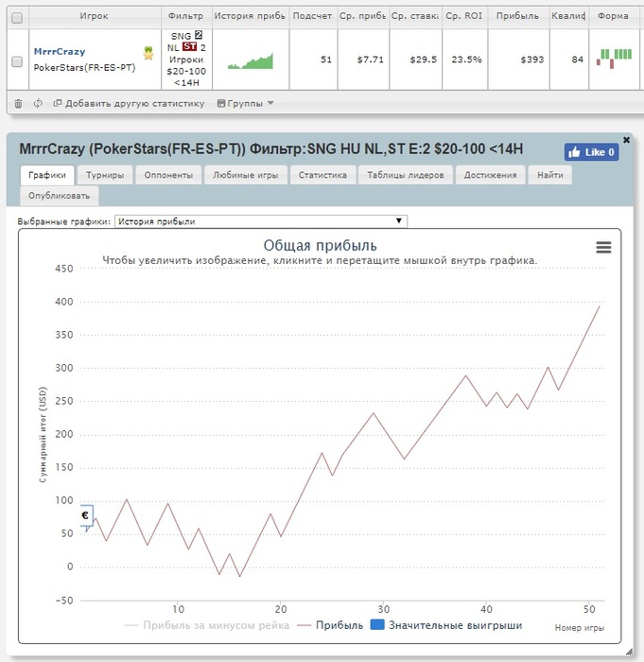Image resolution: width=644 pixels, height=662 pixels.
Task: Click the 23.5% ROI cell
Action: click(466, 60)
